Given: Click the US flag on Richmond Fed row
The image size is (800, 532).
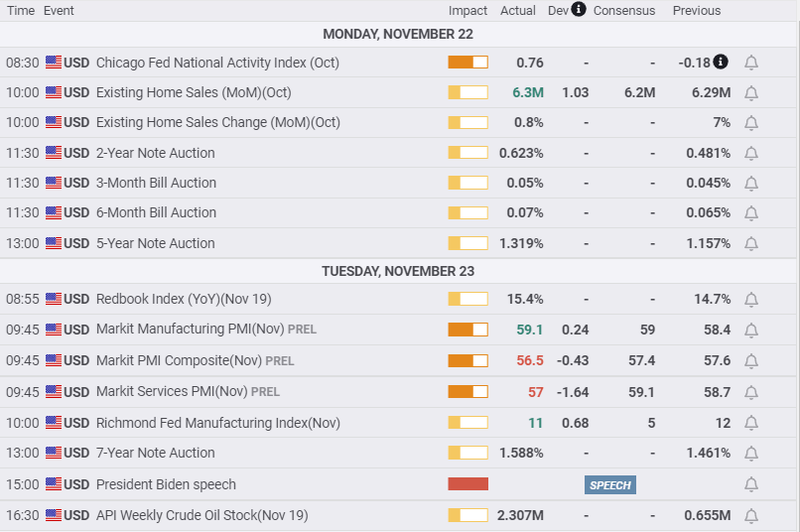Looking at the screenshot, I should [54, 423].
